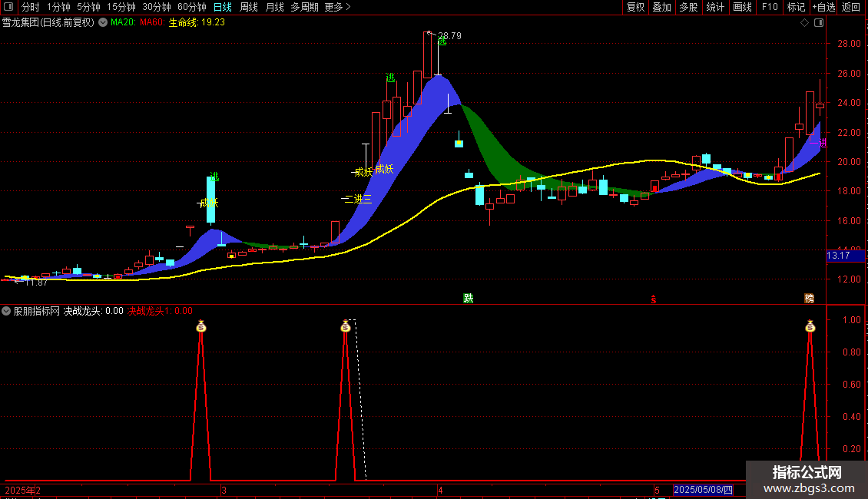Screen dimensions: 868x499
Task: Add stock with +自选 button
Action: tap(822, 7)
